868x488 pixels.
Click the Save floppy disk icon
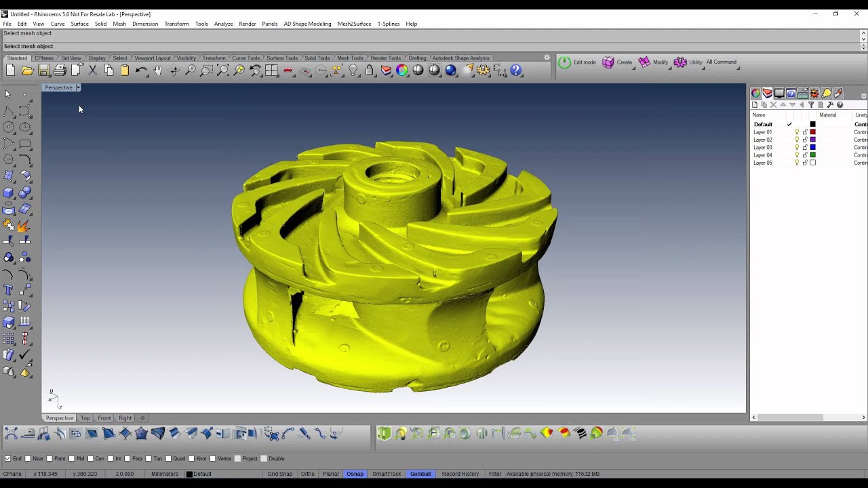[43, 70]
